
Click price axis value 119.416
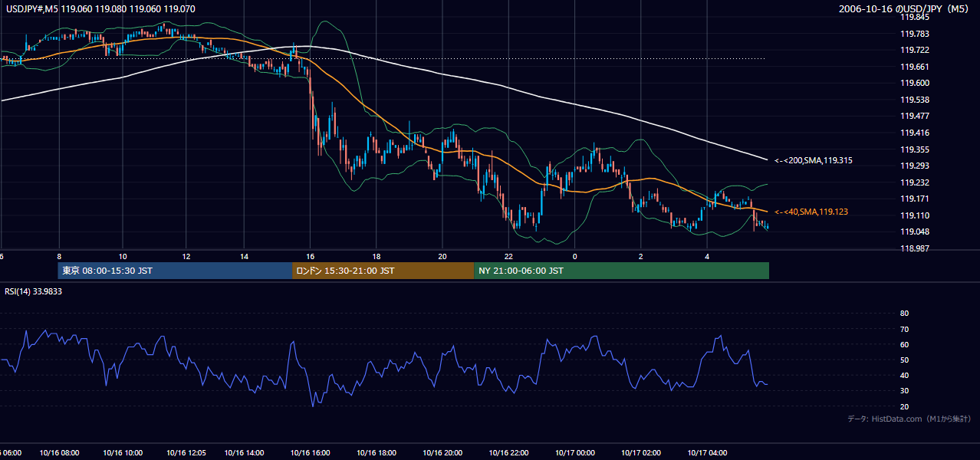(x=914, y=133)
